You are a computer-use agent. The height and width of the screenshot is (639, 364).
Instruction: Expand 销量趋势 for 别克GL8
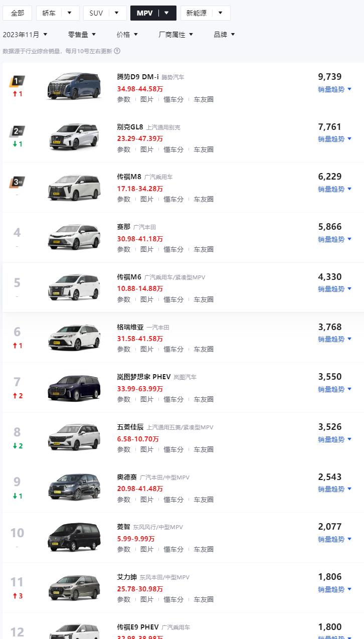tap(335, 139)
